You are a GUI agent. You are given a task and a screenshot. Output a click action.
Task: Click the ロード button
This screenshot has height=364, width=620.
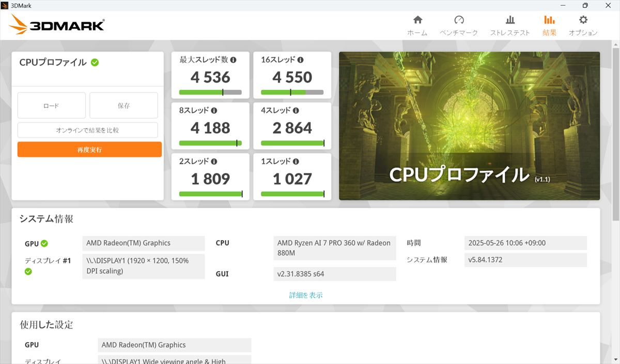pyautogui.click(x=51, y=105)
